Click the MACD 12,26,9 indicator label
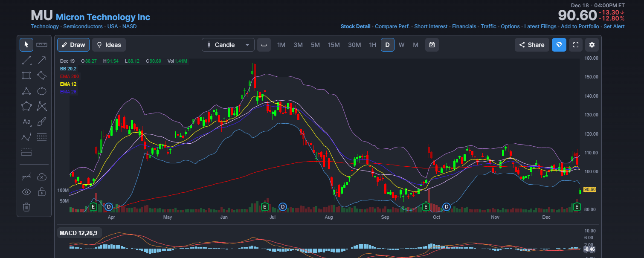 point(78,233)
